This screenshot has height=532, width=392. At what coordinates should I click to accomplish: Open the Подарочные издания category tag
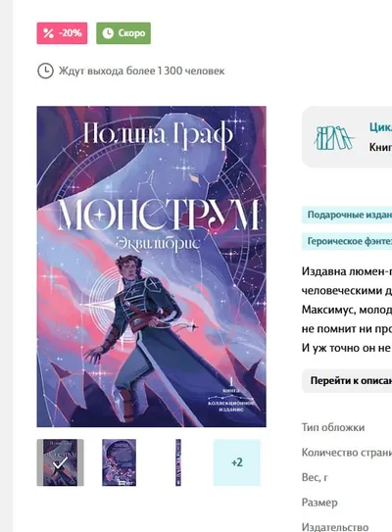coord(347,215)
